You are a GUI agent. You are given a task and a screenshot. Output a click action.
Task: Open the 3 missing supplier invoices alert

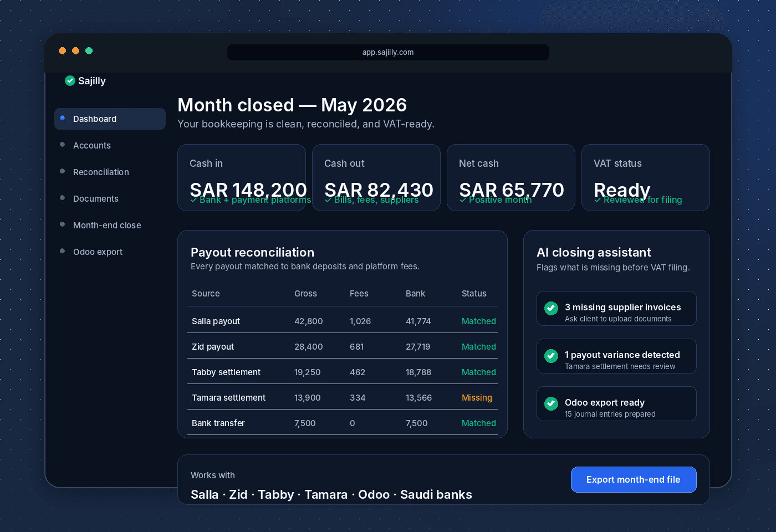616,309
